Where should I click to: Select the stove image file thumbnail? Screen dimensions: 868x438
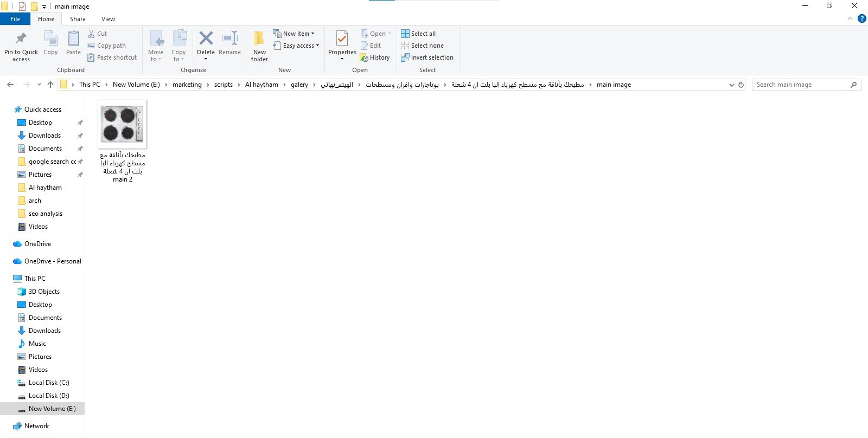[x=123, y=125]
